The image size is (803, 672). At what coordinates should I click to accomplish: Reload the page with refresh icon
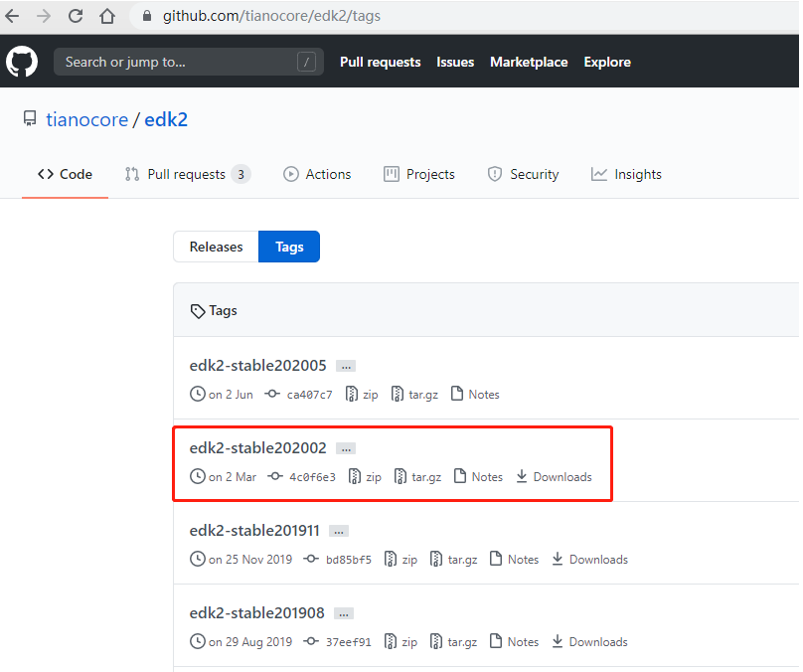point(76,16)
